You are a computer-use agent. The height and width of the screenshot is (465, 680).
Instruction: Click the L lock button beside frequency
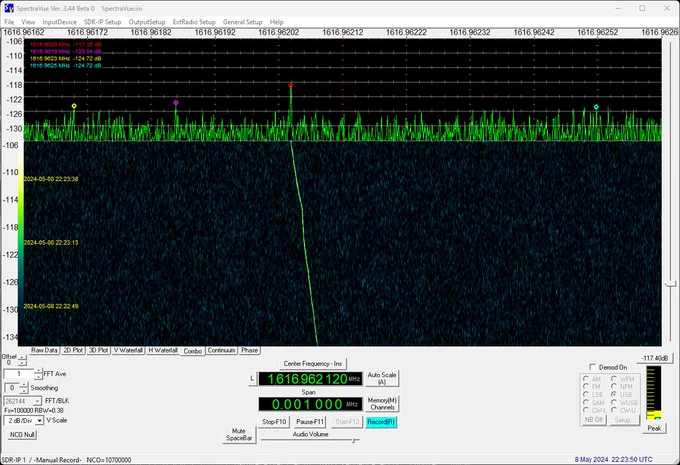252,379
